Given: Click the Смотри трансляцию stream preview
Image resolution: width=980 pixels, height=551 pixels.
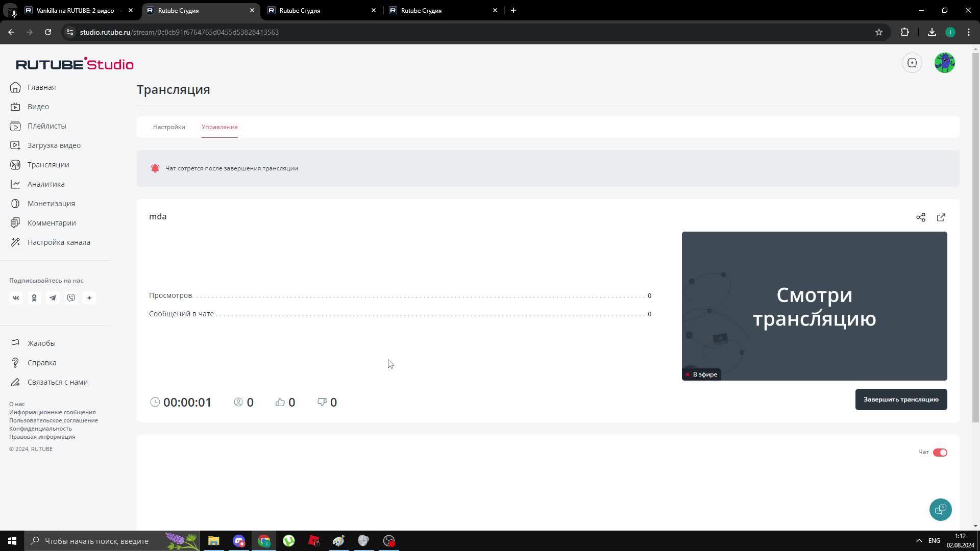Looking at the screenshot, I should point(814,306).
